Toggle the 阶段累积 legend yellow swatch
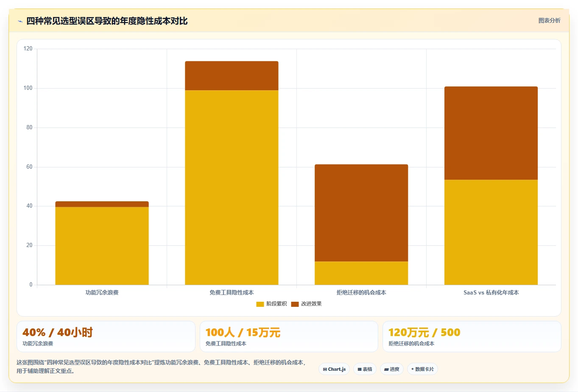The width and height of the screenshot is (578, 392). [260, 304]
